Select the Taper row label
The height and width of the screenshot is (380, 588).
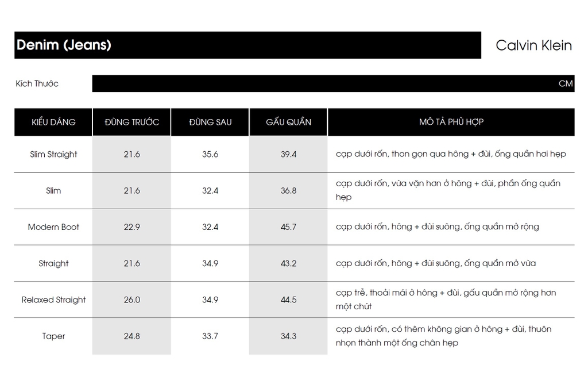pos(53,336)
